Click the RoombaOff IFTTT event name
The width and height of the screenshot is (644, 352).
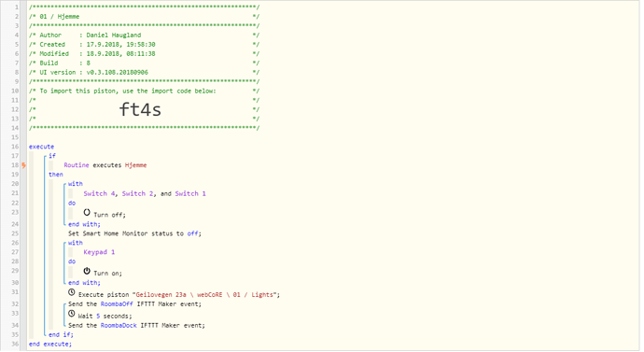(117, 304)
